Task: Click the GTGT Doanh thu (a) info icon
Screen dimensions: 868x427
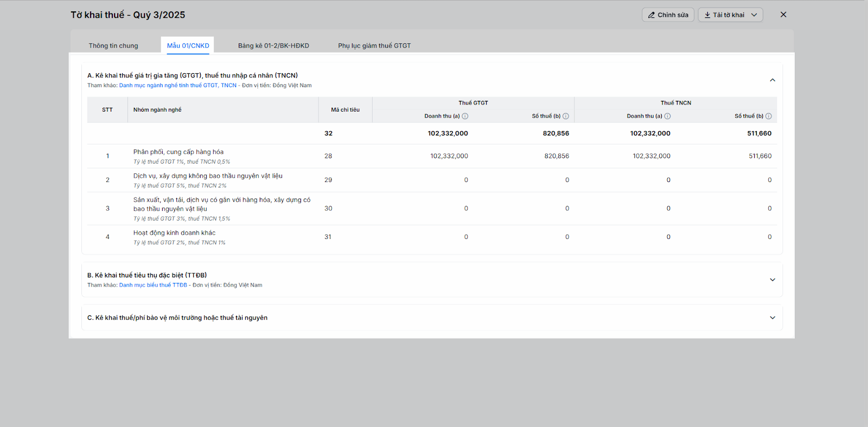Action: pyautogui.click(x=465, y=116)
